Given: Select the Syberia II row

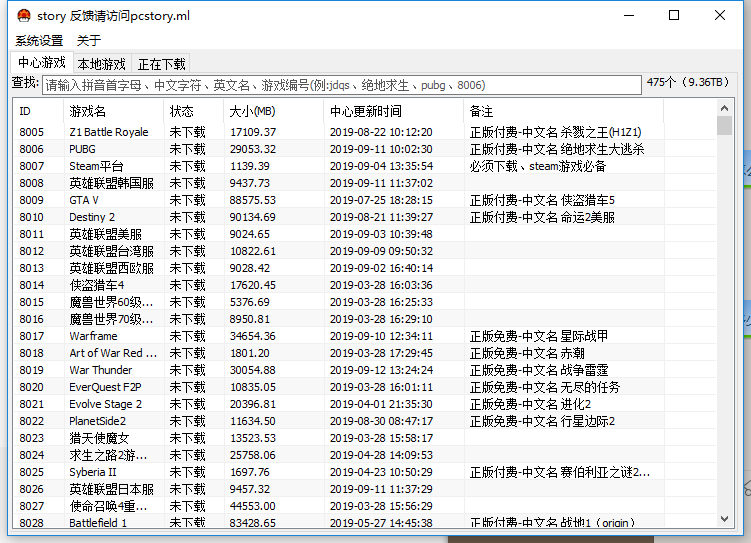Looking at the screenshot, I should (x=365, y=472).
